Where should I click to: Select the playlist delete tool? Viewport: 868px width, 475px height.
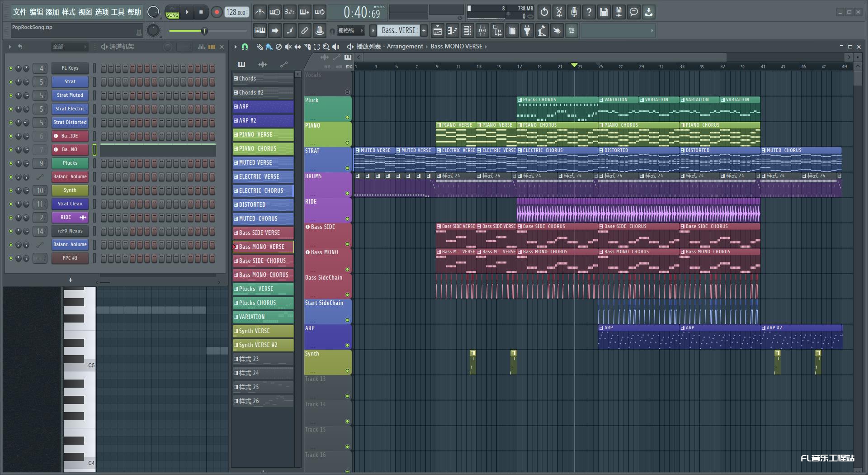(x=278, y=47)
